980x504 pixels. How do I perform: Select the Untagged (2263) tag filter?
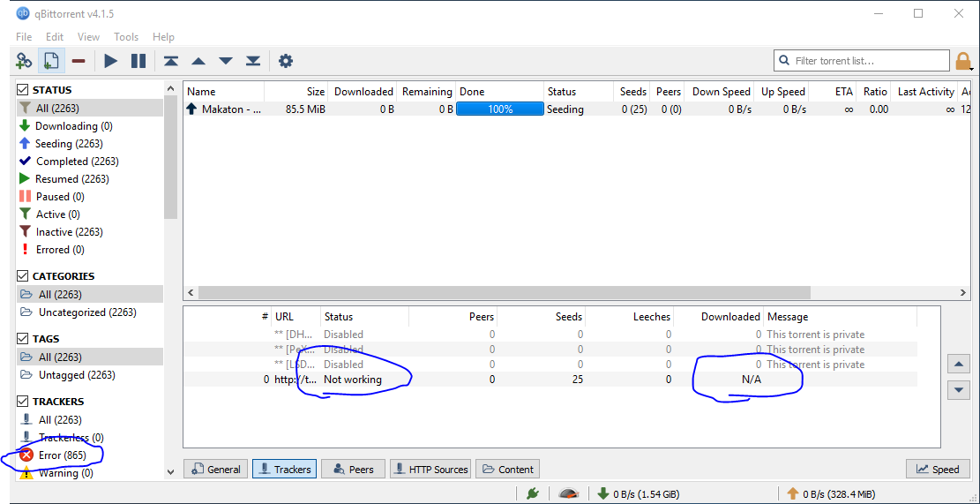pos(76,375)
